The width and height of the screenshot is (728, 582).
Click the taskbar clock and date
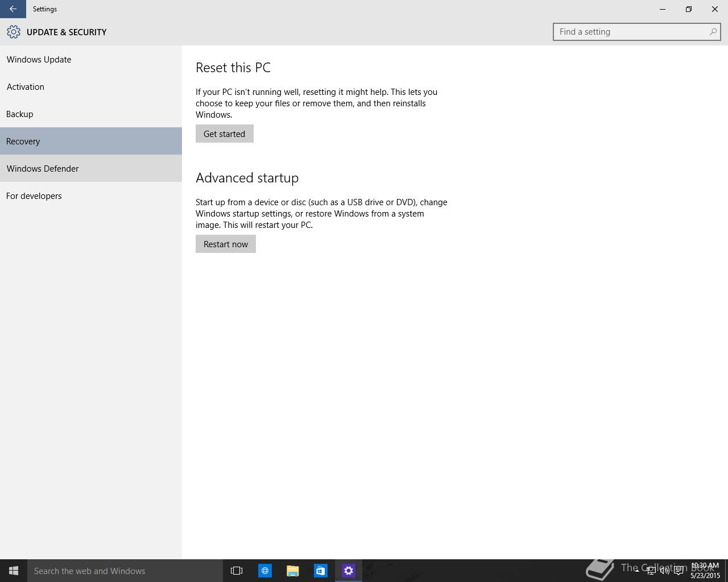click(705, 571)
